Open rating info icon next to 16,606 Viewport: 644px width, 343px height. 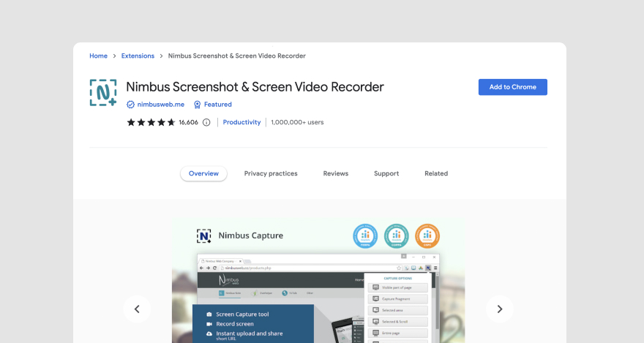[206, 122]
